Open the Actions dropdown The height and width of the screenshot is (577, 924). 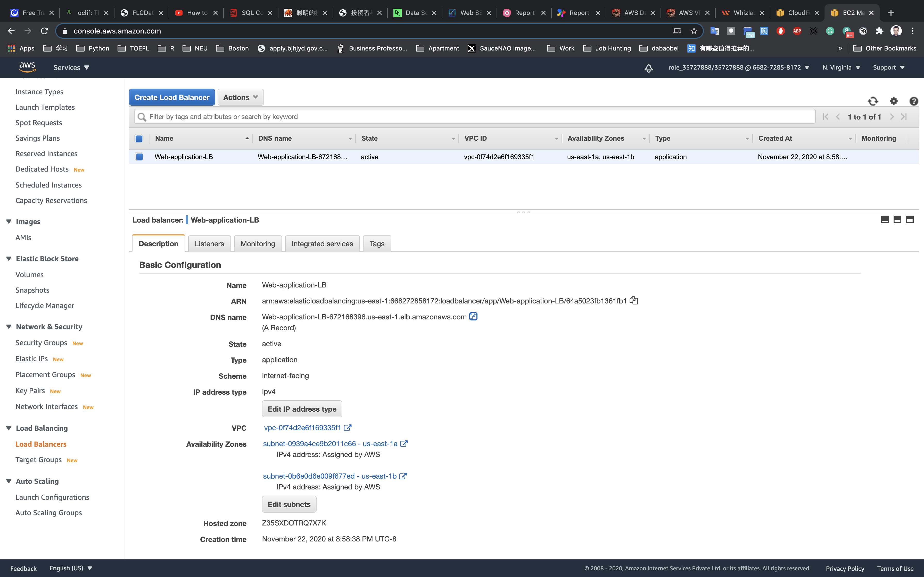tap(240, 97)
